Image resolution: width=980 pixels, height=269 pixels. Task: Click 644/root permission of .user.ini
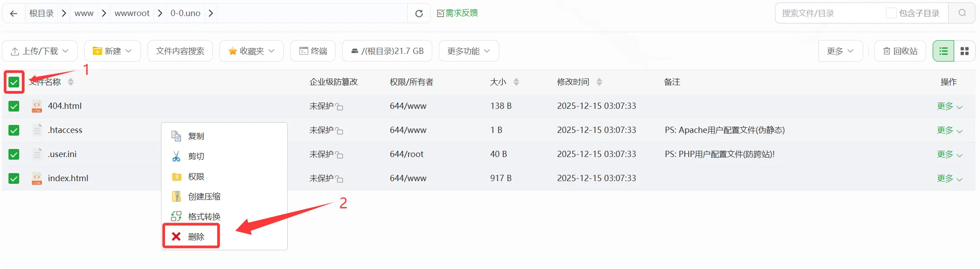point(407,154)
